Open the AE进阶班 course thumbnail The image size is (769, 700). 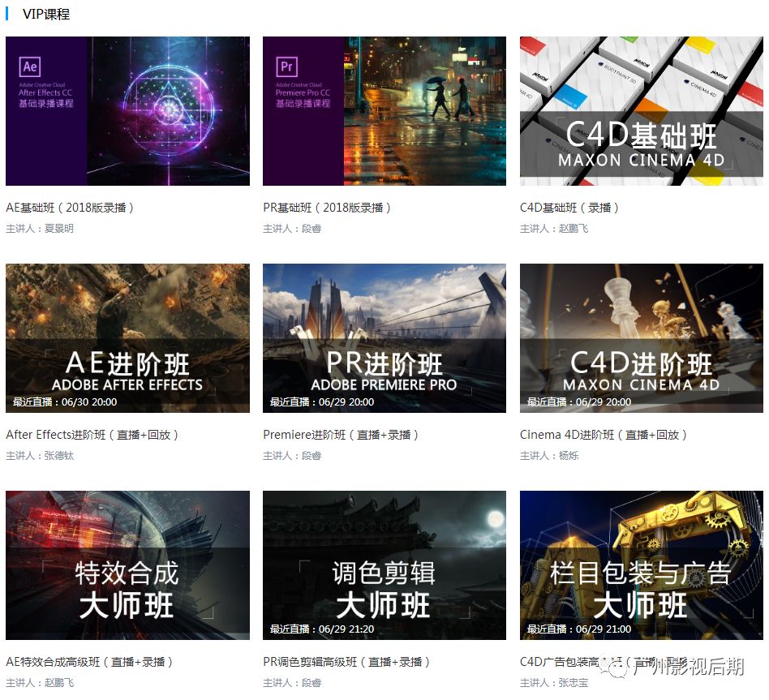click(127, 338)
